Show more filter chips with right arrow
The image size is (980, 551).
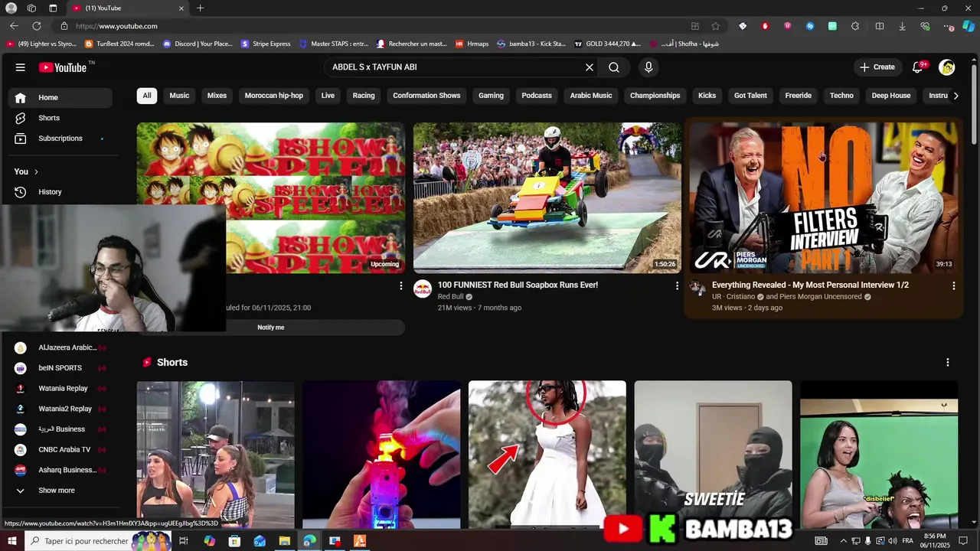pos(955,96)
